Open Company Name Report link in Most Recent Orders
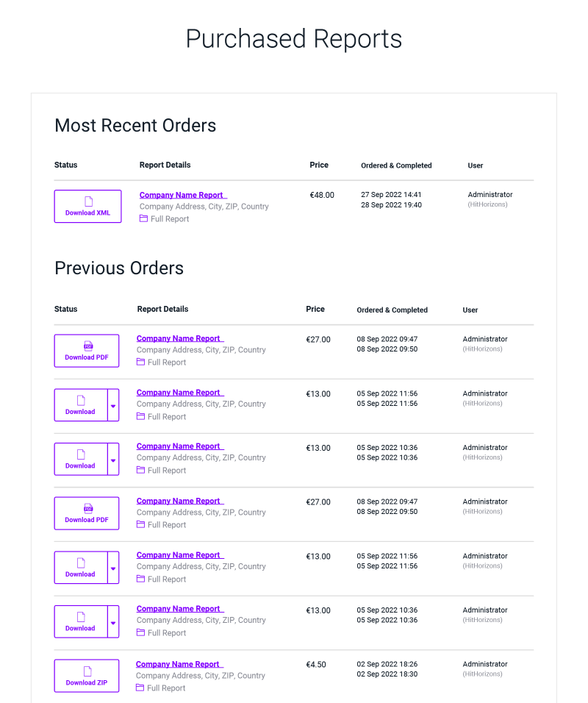588x703 pixels. click(x=183, y=195)
